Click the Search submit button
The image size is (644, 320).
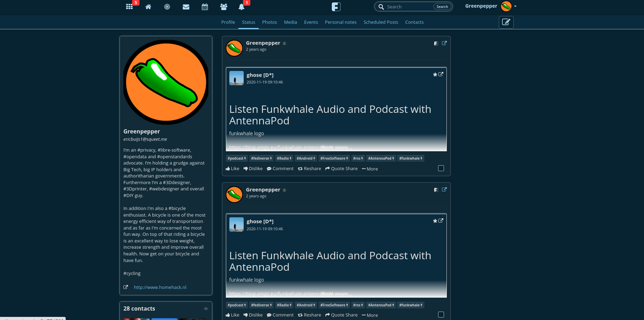point(442,7)
